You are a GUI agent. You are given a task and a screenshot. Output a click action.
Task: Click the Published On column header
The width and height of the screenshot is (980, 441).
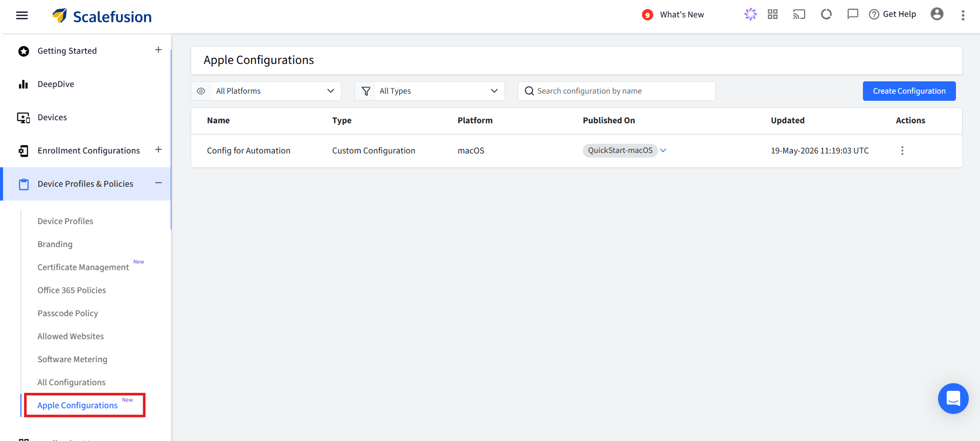coord(609,120)
